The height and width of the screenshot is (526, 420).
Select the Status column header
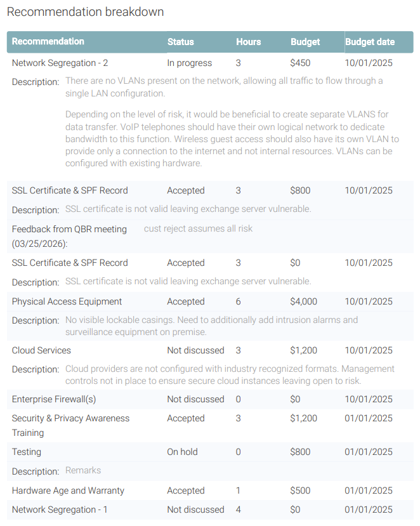pyautogui.click(x=180, y=42)
